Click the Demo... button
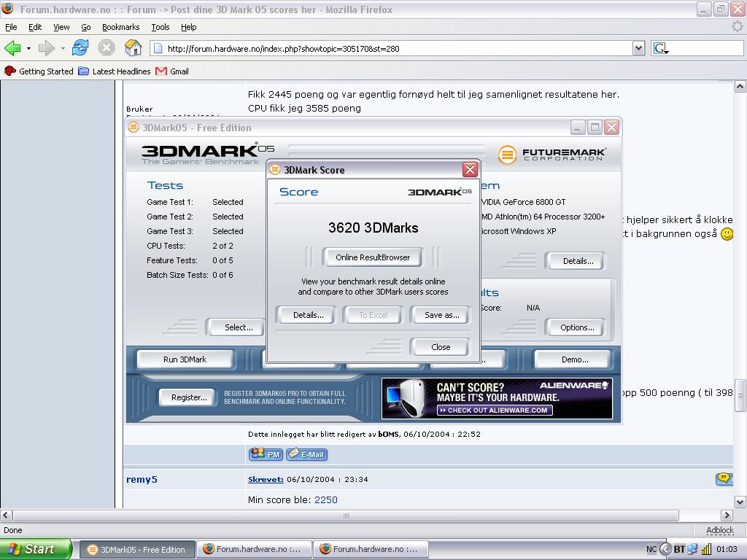The height and width of the screenshot is (560, 747). point(574,359)
